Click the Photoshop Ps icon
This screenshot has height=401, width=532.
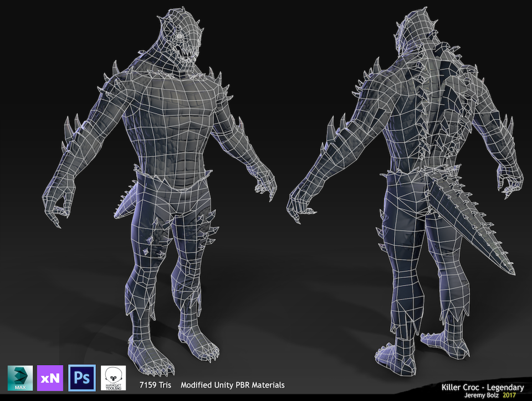coord(82,378)
